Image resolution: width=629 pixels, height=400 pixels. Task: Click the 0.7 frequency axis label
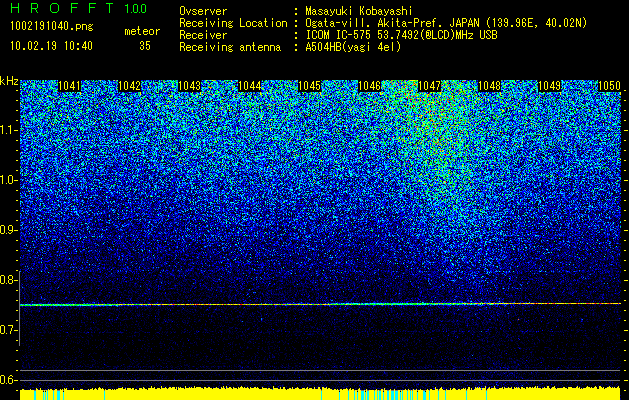pyautogui.click(x=8, y=330)
